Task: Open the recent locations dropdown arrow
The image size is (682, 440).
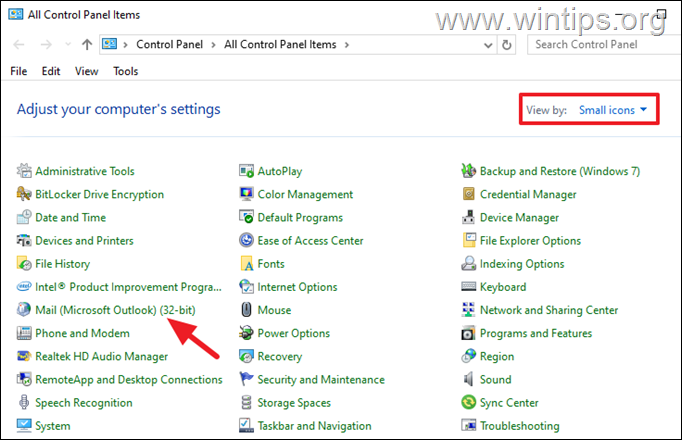Action: [68, 44]
